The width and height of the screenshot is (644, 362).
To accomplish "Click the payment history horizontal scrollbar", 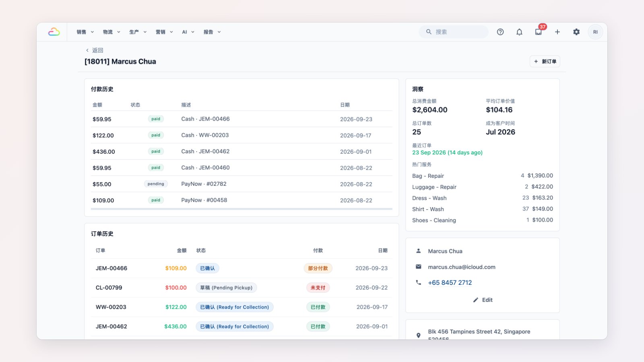I will pyautogui.click(x=242, y=209).
